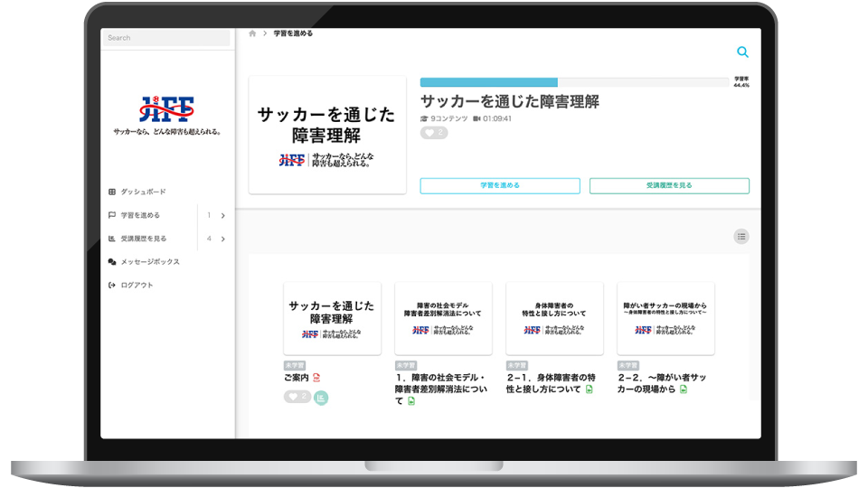Viewport: 868px width, 488px height.
Task: Click the like heart badge under ご案内
Action: point(297,397)
